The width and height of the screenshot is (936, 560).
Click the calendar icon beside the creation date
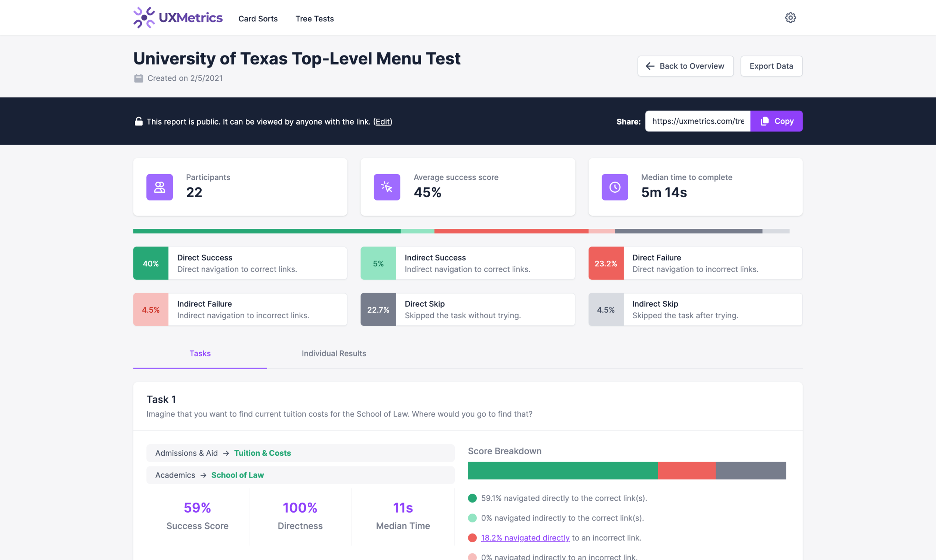(139, 78)
